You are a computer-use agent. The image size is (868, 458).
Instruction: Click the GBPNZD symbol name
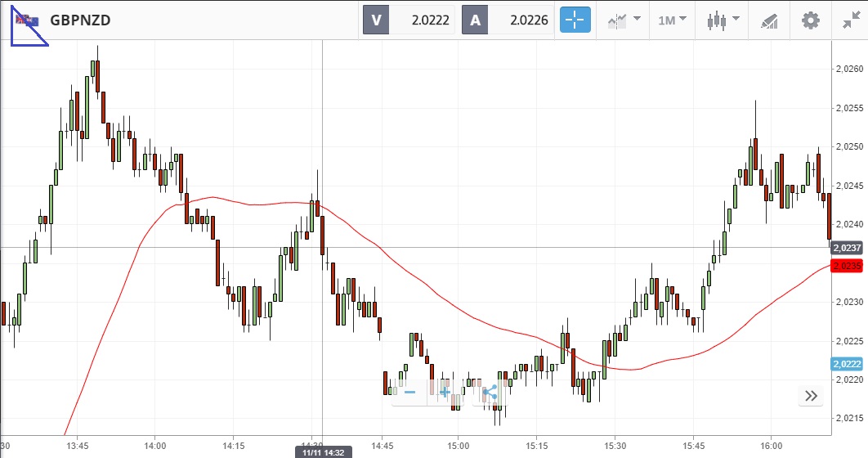click(x=80, y=20)
